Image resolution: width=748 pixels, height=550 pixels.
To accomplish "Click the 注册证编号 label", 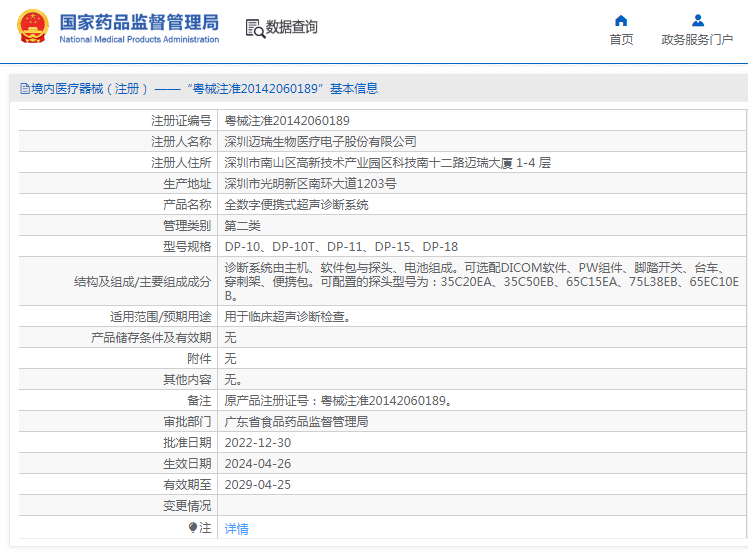I will point(181,121).
